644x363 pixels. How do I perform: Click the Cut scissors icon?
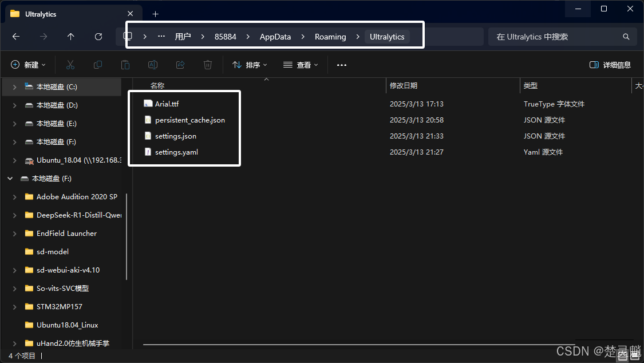pos(70,65)
